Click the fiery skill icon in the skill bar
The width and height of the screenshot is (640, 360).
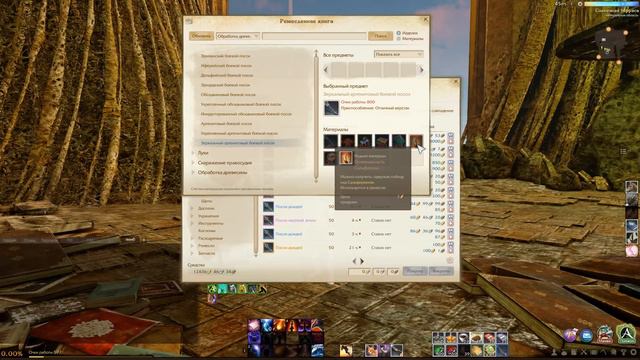point(280,325)
